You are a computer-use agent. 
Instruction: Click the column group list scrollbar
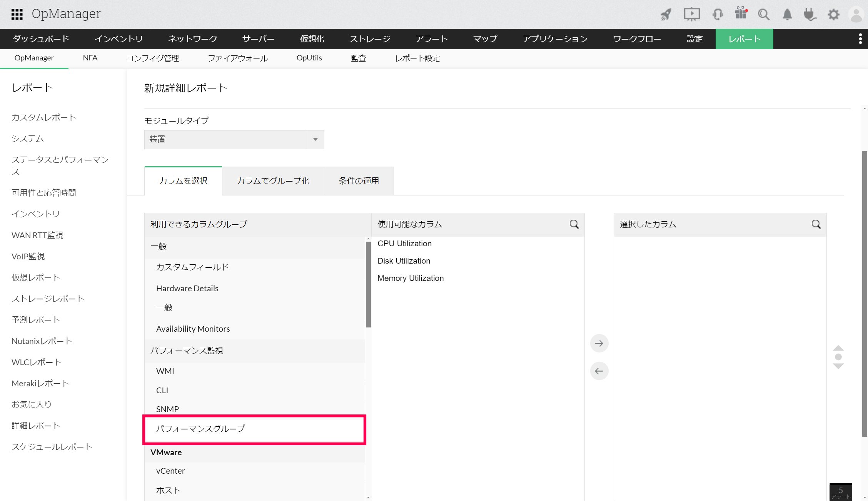(368, 285)
